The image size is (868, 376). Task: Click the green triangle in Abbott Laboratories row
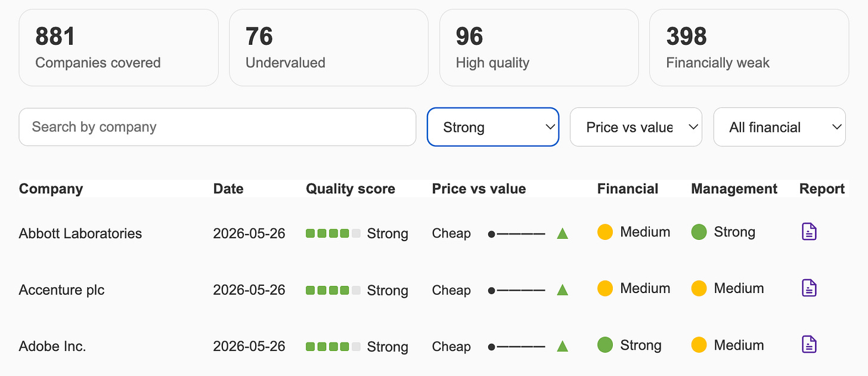pos(562,233)
